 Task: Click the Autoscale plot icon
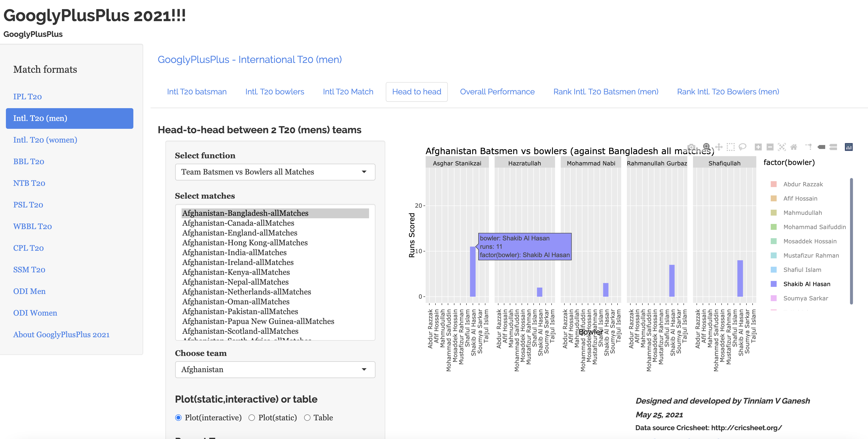pos(782,147)
